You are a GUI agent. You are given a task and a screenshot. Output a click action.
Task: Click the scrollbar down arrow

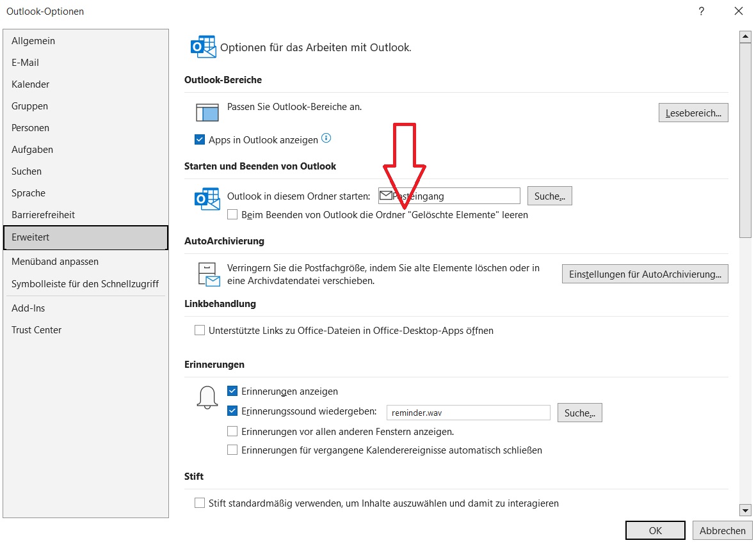(x=745, y=510)
